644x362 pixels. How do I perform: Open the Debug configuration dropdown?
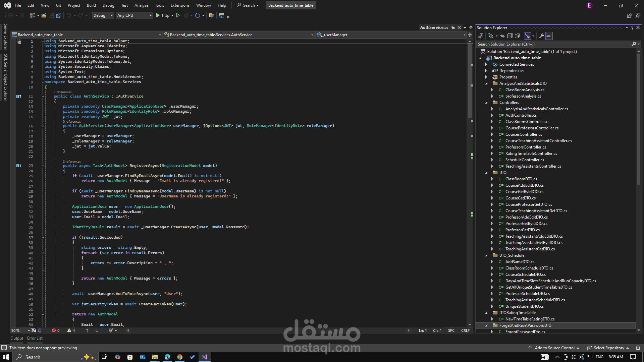pos(103,15)
